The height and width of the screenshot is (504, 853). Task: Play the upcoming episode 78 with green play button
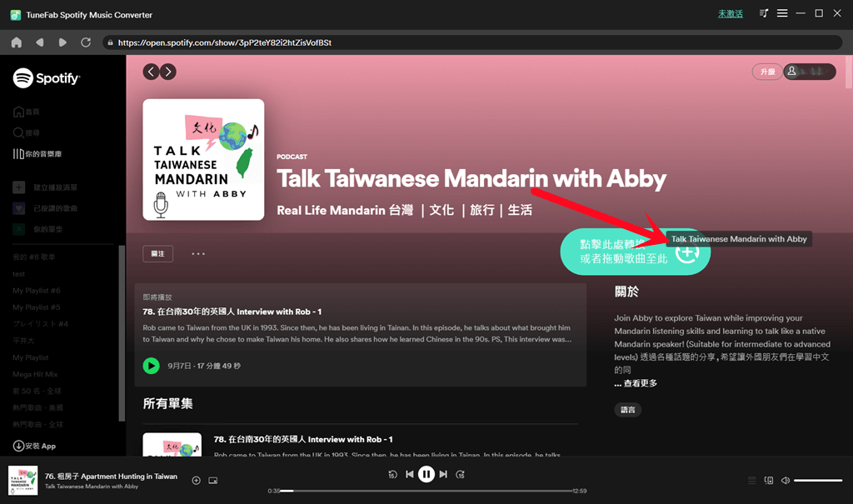152,366
